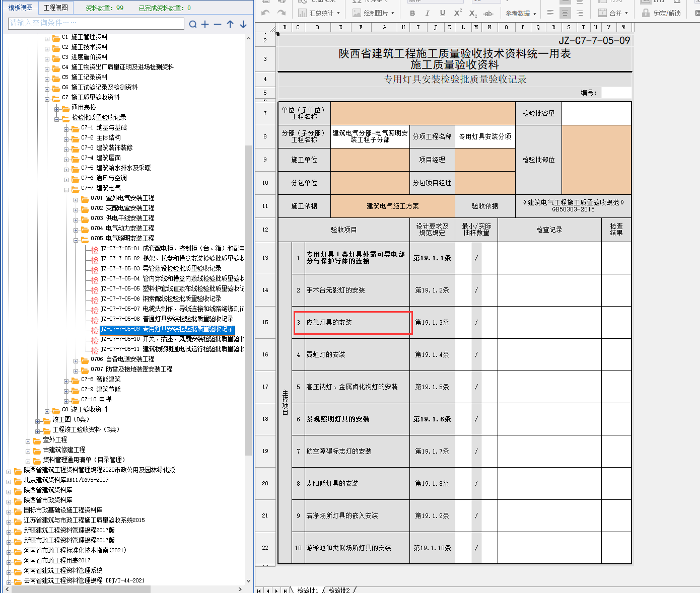Click last-sheet navigation arrow at bottom
Image resolution: width=700 pixels, height=593 pixels.
[x=286, y=590]
